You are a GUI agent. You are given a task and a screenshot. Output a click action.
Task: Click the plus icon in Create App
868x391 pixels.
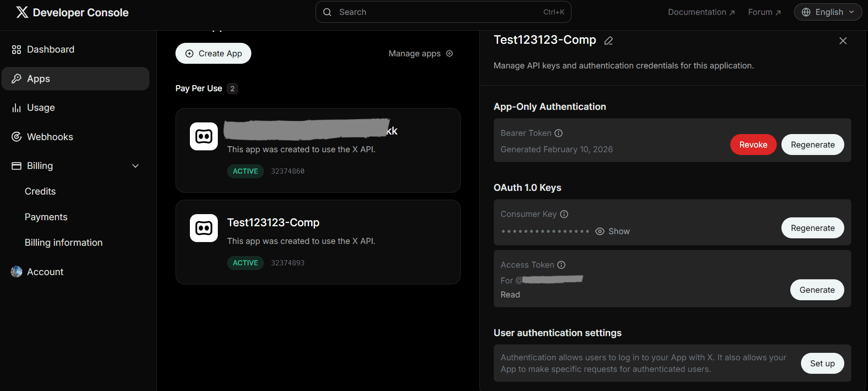[189, 54]
